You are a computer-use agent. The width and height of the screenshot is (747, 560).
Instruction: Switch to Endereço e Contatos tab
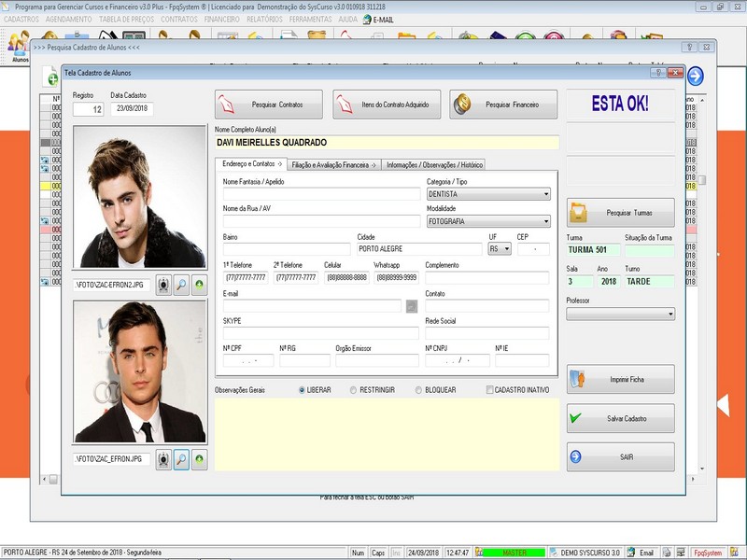pos(251,164)
